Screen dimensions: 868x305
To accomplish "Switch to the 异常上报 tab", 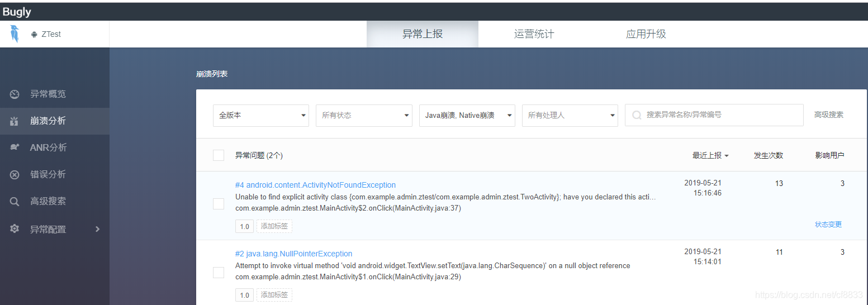I will pos(423,34).
